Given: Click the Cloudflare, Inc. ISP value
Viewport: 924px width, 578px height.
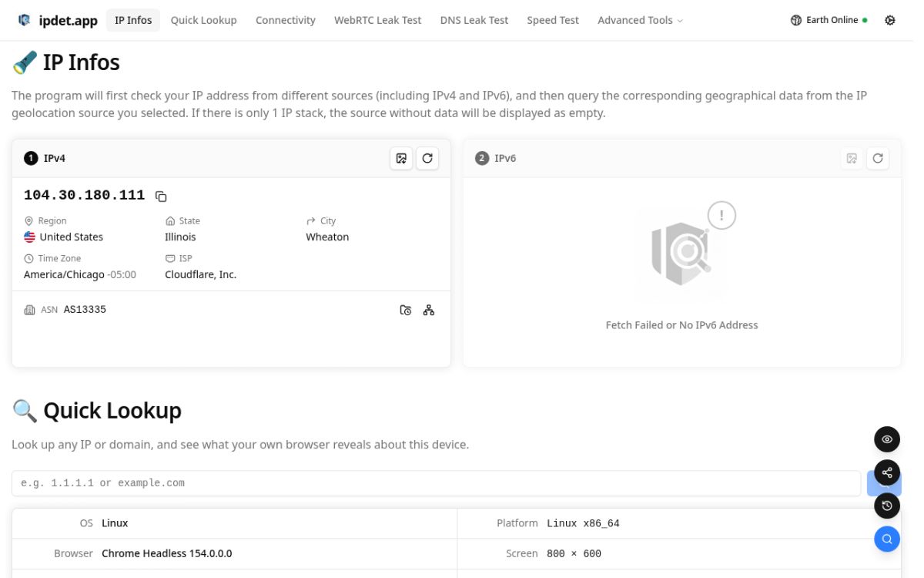Looking at the screenshot, I should pos(200,274).
